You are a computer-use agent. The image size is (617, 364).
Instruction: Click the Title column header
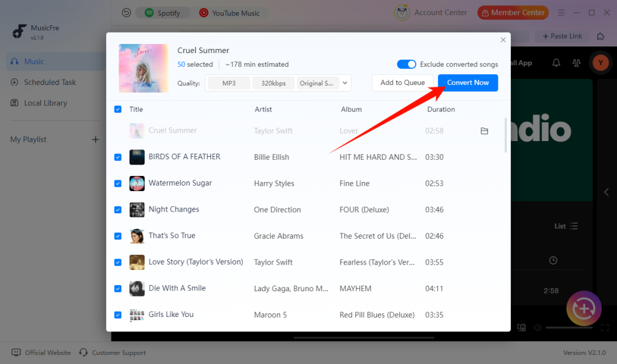pyautogui.click(x=136, y=110)
